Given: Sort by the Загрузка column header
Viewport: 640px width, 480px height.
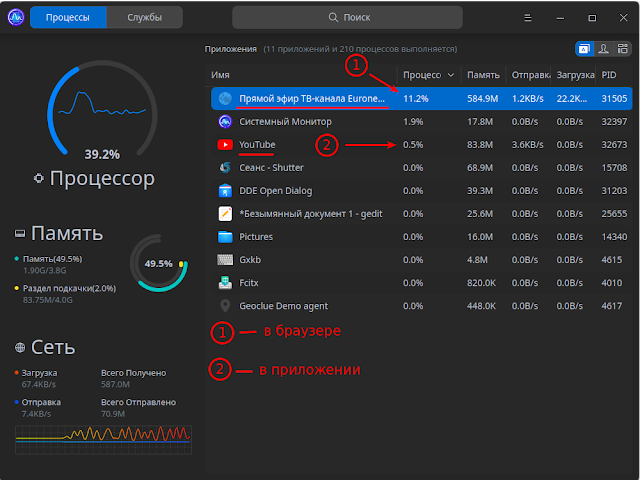Looking at the screenshot, I should click(x=575, y=75).
